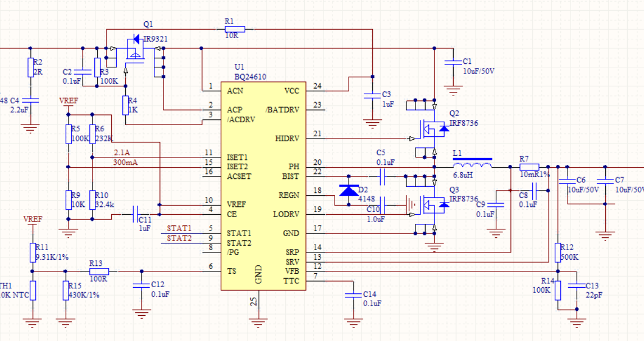Select the R11 9.31K/1% resistor symbol
This screenshot has height=341, width=644.
[33, 252]
